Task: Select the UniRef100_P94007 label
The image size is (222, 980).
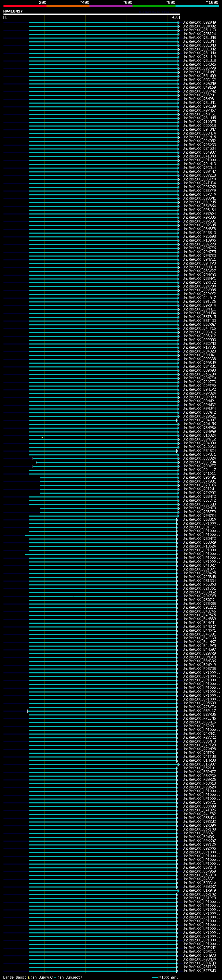Action: pos(199,420)
